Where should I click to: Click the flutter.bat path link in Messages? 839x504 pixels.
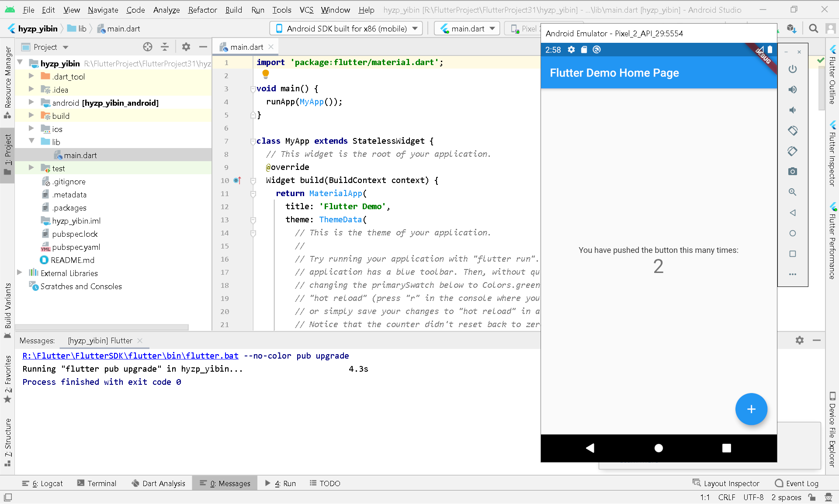(x=130, y=356)
